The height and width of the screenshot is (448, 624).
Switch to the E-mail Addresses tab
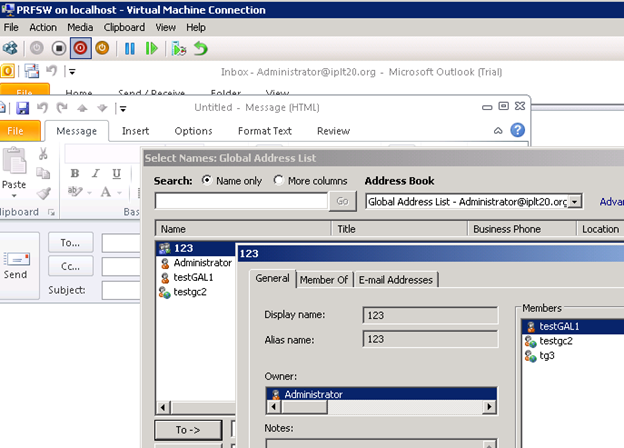(x=396, y=280)
